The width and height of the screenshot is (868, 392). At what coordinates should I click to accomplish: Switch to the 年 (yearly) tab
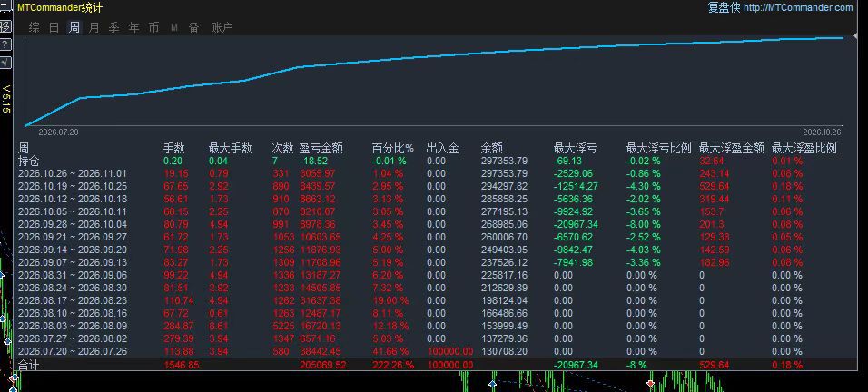tap(134, 27)
